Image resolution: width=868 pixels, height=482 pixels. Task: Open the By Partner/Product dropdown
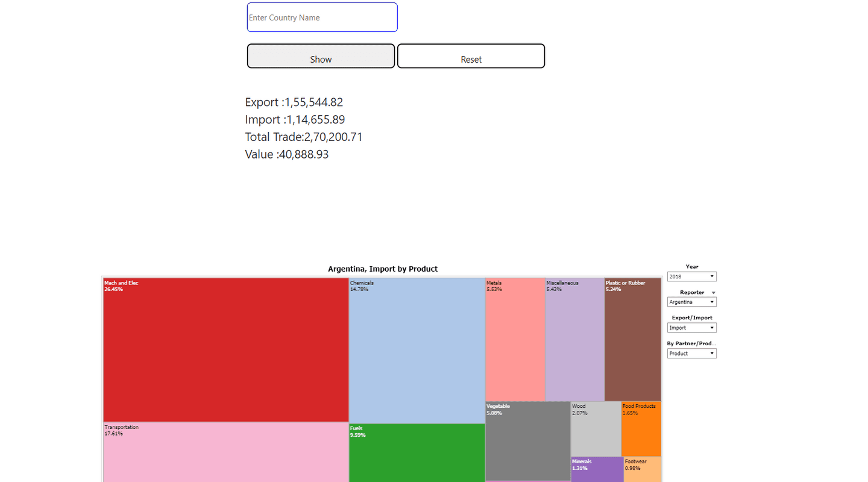[692, 354]
